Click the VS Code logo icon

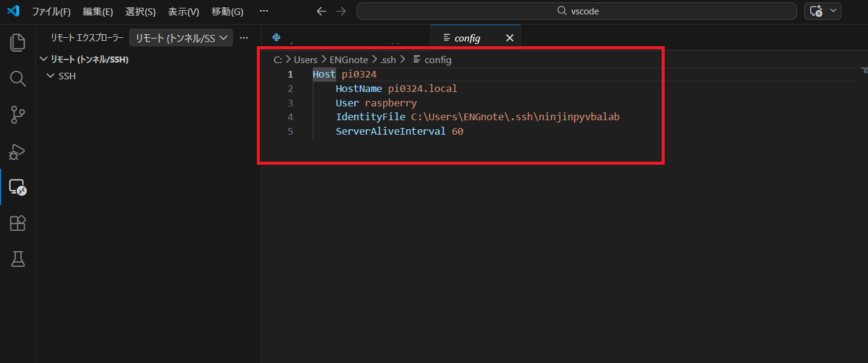[x=13, y=11]
